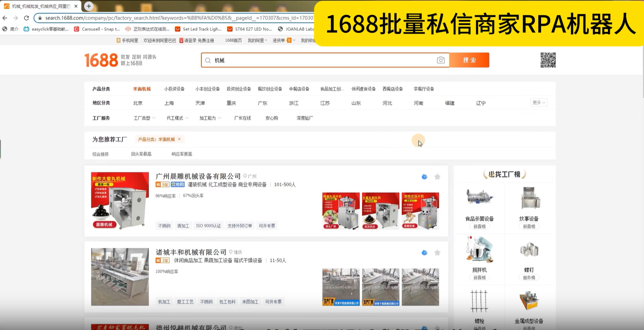
Task: Open 诸城丰和机械 main factory thumbnail
Action: tap(120, 277)
